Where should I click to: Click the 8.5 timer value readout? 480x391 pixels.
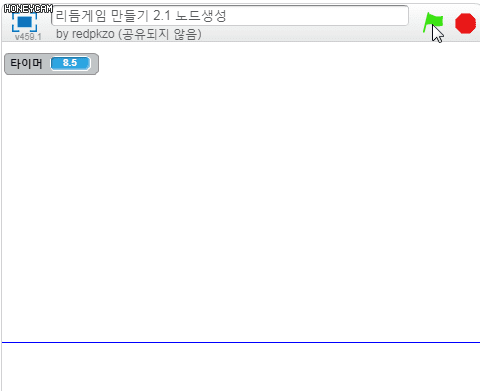(x=70, y=63)
